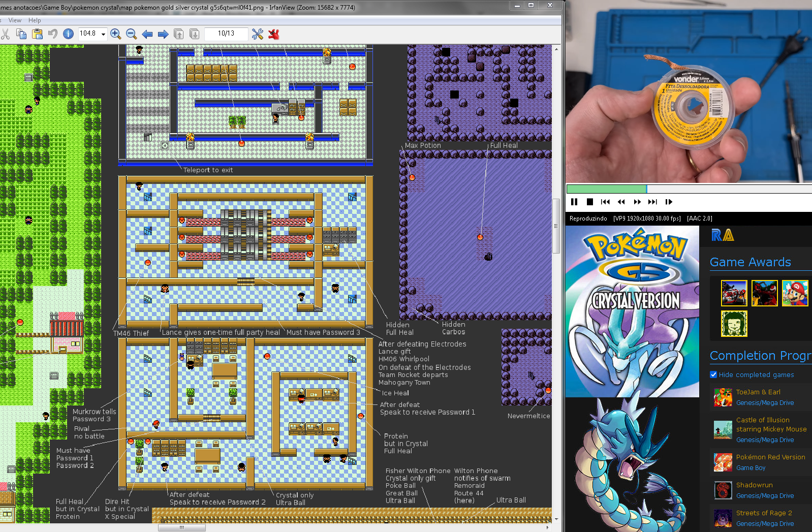
Task: Click the Hide completed games label
Action: pyautogui.click(x=756, y=374)
